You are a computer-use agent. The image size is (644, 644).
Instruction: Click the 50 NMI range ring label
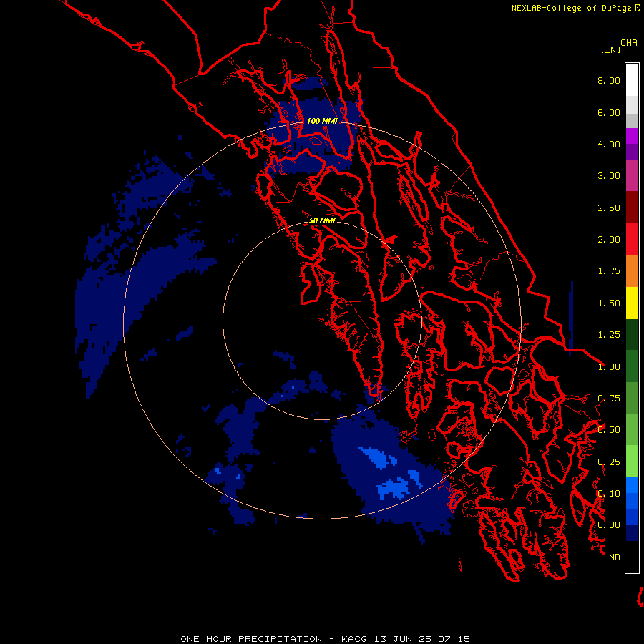[x=322, y=220]
